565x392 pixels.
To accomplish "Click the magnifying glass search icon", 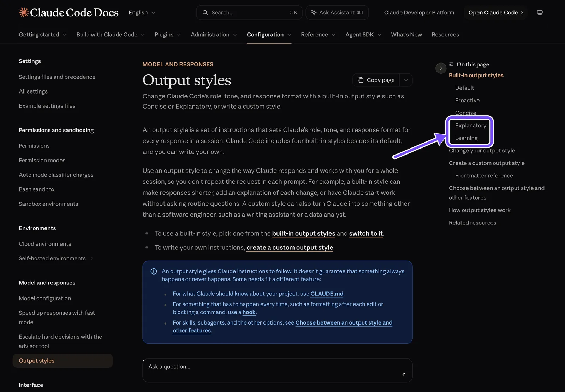I will 205,13.
